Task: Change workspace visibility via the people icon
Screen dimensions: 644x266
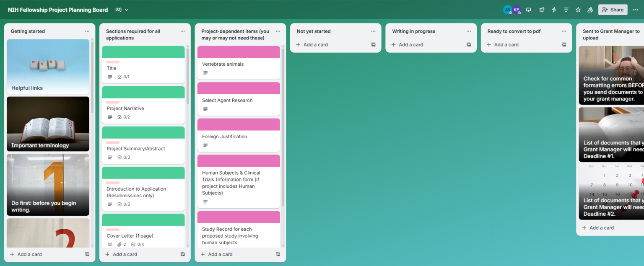Action: click(x=590, y=10)
